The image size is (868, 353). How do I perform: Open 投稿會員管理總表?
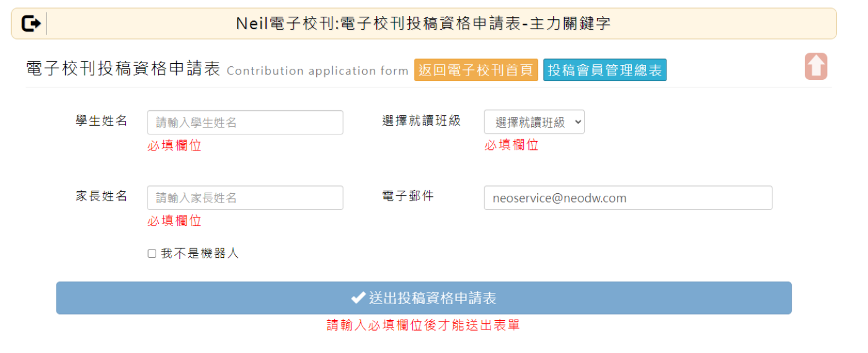(604, 70)
